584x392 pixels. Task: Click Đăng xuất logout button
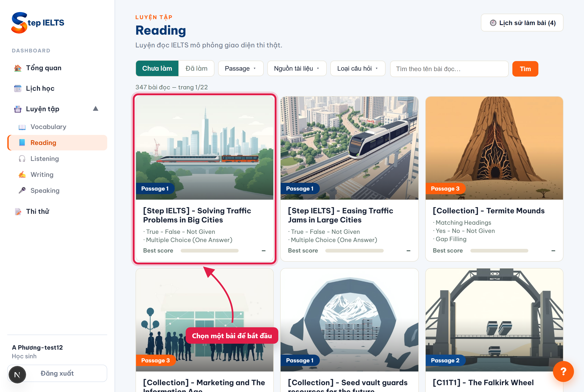[x=57, y=373]
